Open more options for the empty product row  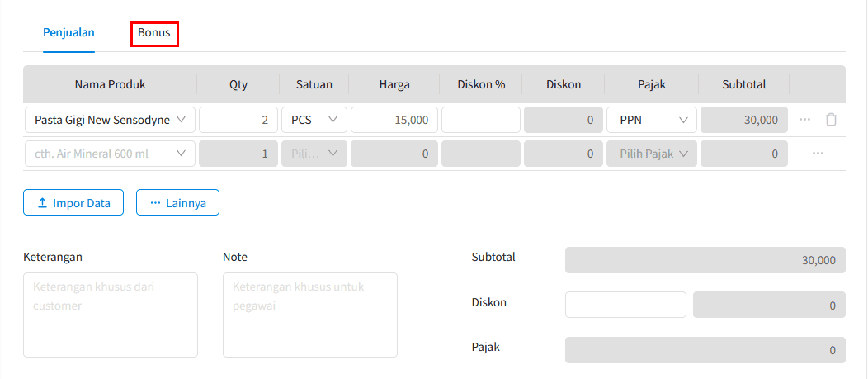pyautogui.click(x=818, y=154)
